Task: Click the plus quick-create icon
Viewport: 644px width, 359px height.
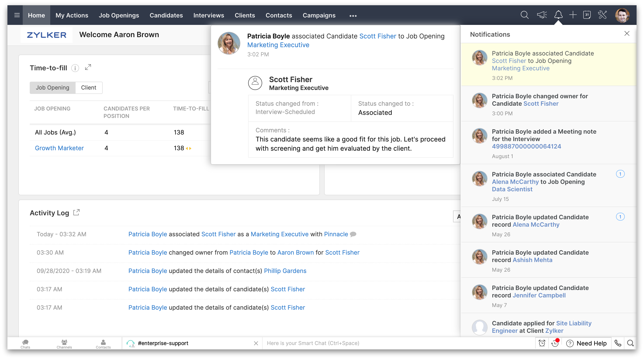Action: [x=573, y=15]
